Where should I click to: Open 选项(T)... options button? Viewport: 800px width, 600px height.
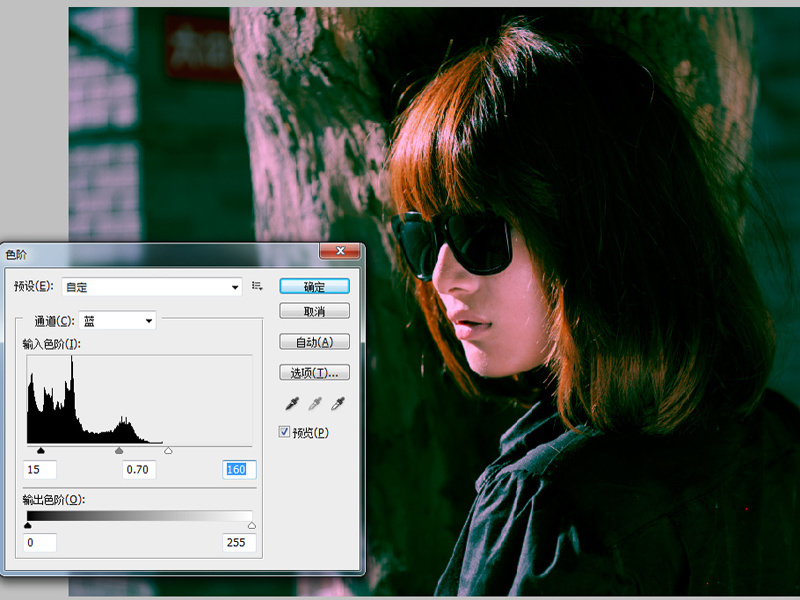point(314,372)
